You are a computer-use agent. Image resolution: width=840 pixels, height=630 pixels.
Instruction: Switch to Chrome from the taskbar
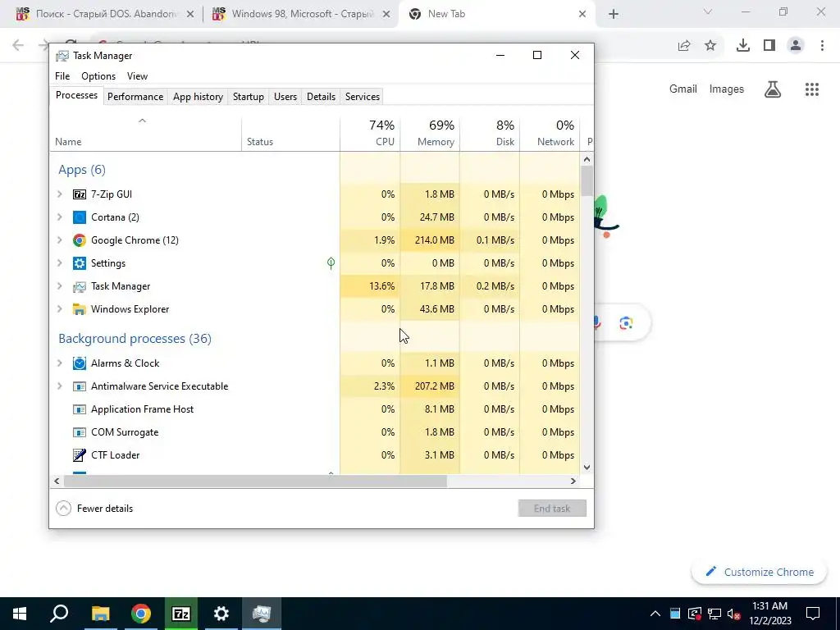pos(141,614)
